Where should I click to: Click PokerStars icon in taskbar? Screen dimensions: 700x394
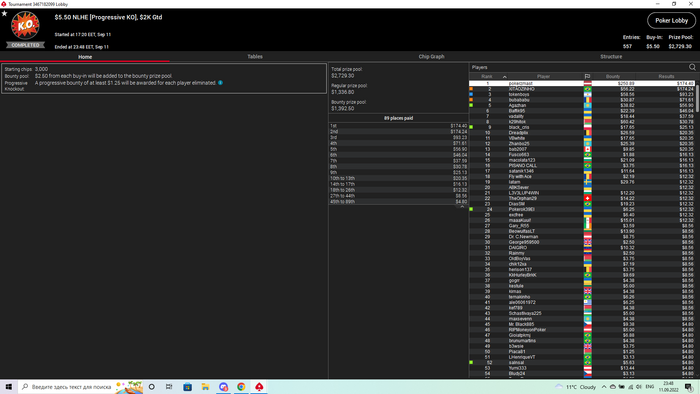[259, 387]
